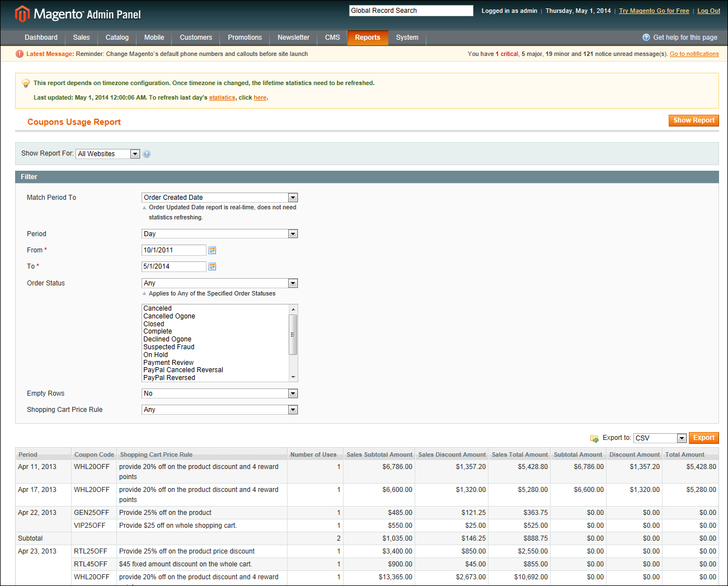Click the order status list scrollbar
Viewport: 728px width, 586px height.
pyautogui.click(x=293, y=334)
